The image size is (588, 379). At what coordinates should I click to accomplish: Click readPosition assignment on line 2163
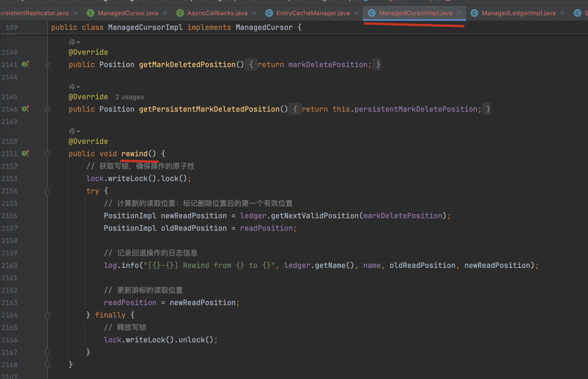(x=171, y=302)
